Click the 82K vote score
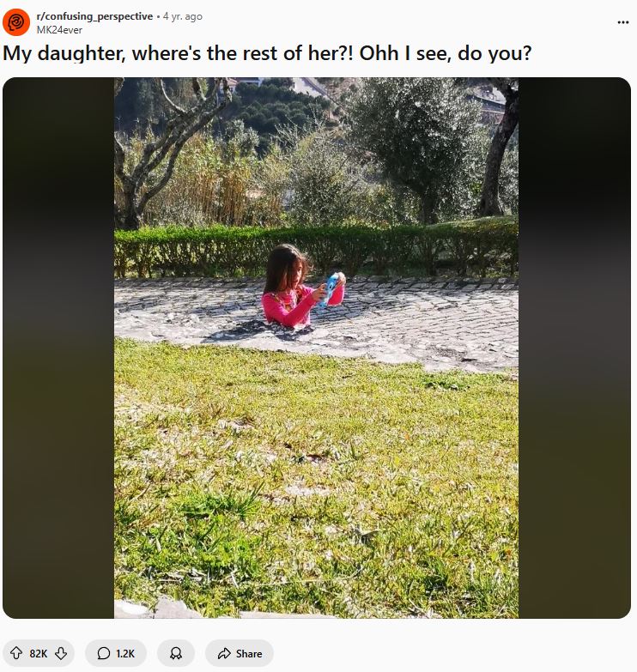The image size is (637, 672). (x=38, y=654)
